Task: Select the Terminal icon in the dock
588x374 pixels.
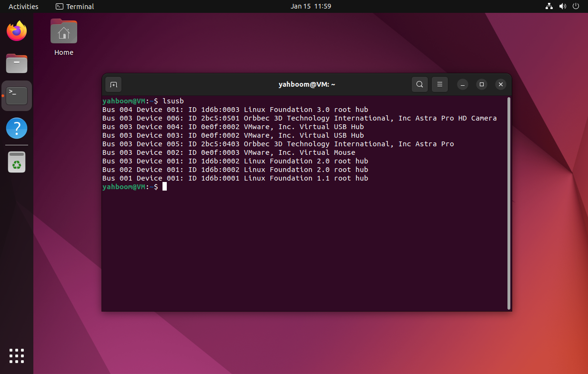Action: (17, 96)
